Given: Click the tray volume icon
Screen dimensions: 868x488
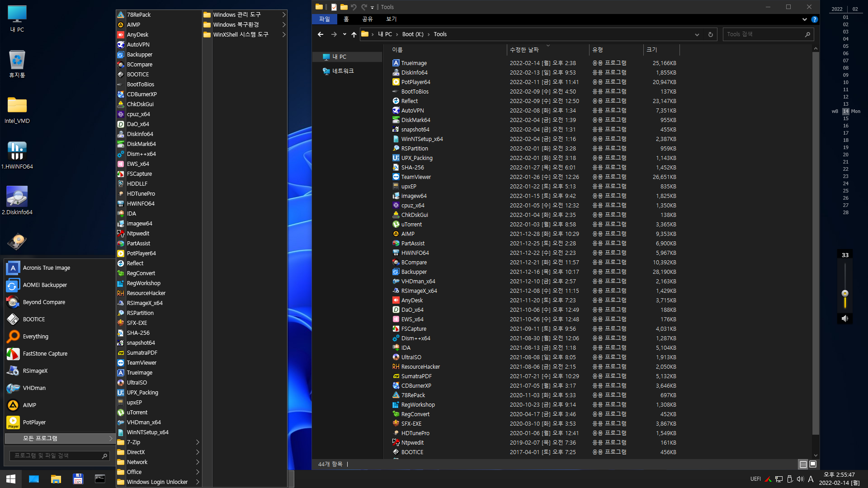Looking at the screenshot, I should (800, 479).
